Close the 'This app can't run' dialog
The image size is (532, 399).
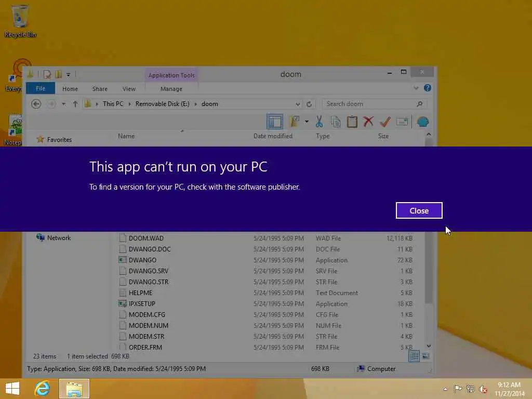(419, 210)
